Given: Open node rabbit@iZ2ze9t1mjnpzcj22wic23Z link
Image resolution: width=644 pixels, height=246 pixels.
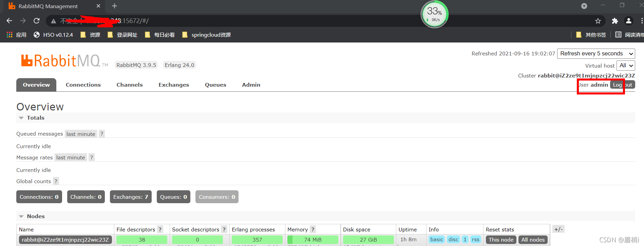Looking at the screenshot, I should (65, 240).
